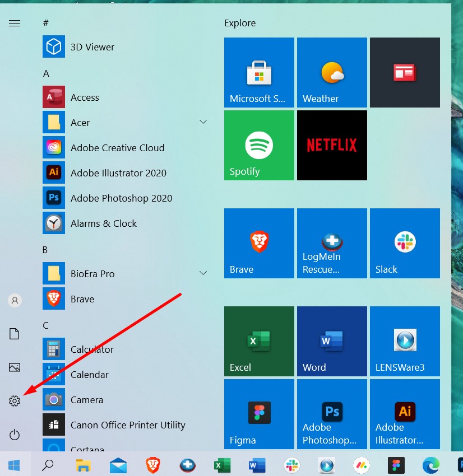Open Documents from the Start sidebar

pyautogui.click(x=14, y=334)
